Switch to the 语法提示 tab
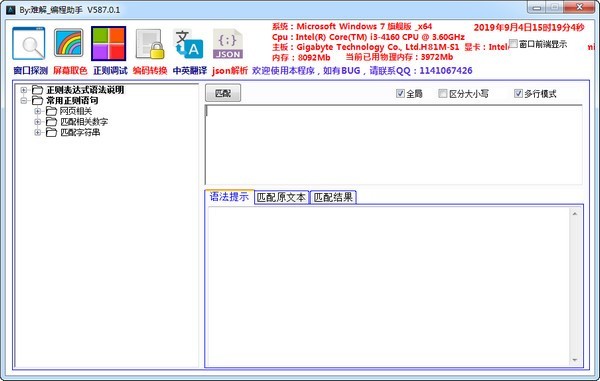The width and height of the screenshot is (600, 381). [x=229, y=197]
